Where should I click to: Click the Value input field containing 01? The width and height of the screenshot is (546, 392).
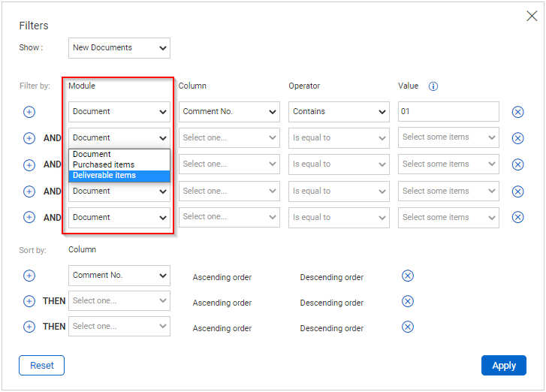pyautogui.click(x=448, y=112)
